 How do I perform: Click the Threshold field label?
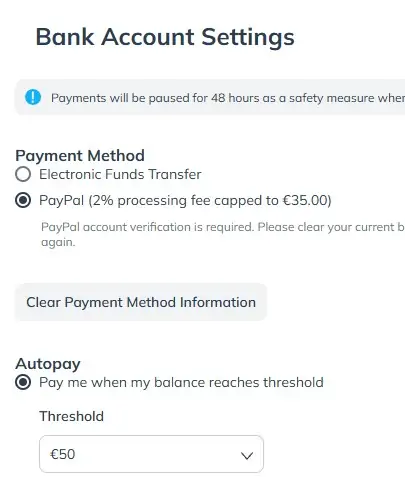point(72,416)
